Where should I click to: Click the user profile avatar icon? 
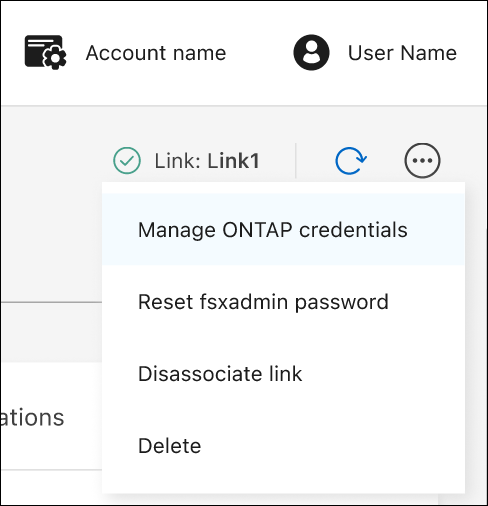311,52
